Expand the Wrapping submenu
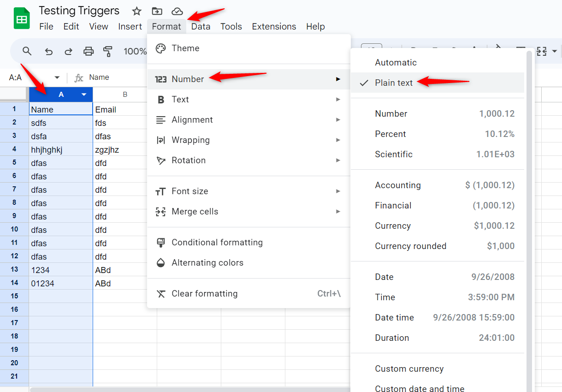Screen dimensions: 562x392 pyautogui.click(x=249, y=140)
